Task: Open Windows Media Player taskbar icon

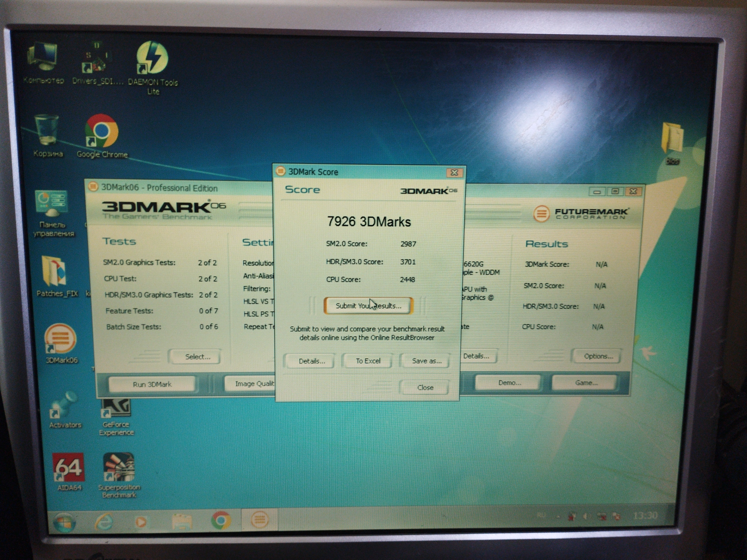Action: click(x=141, y=521)
